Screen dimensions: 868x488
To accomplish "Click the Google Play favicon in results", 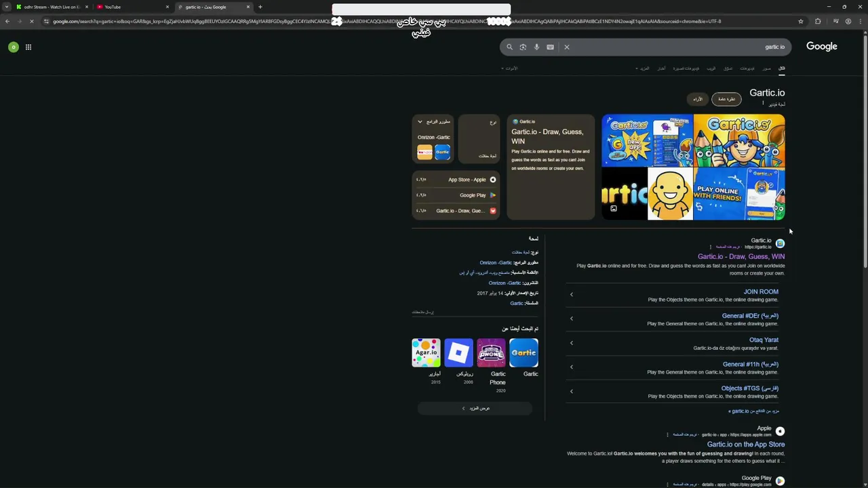I will [x=780, y=481].
